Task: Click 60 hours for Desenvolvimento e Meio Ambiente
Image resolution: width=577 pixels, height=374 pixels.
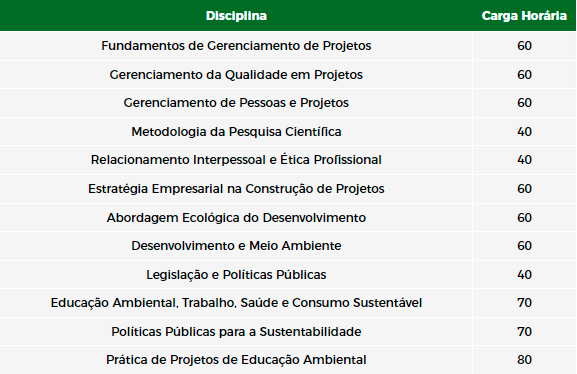Action: 524,246
